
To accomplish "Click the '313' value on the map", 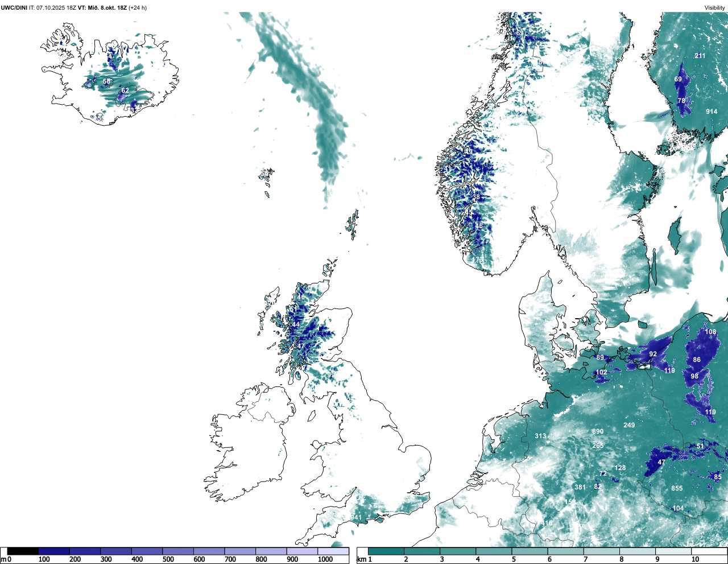I will pos(540,436).
